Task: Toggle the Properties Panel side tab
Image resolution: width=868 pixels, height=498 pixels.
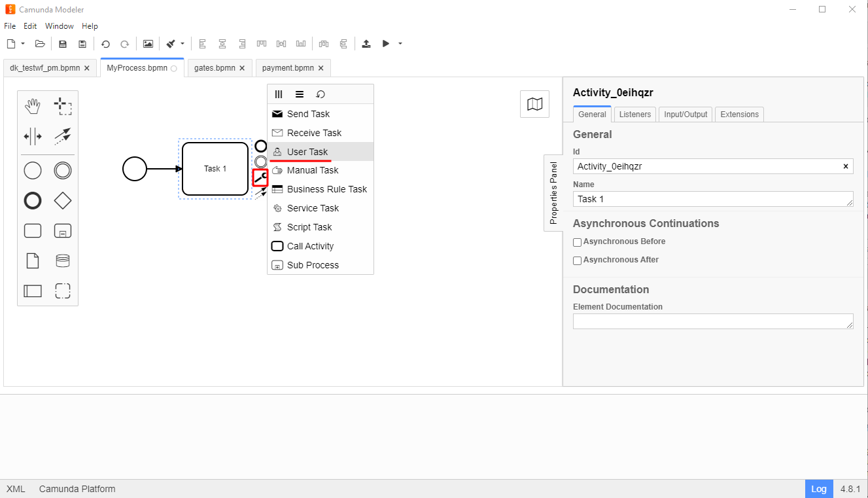Action: [x=553, y=193]
